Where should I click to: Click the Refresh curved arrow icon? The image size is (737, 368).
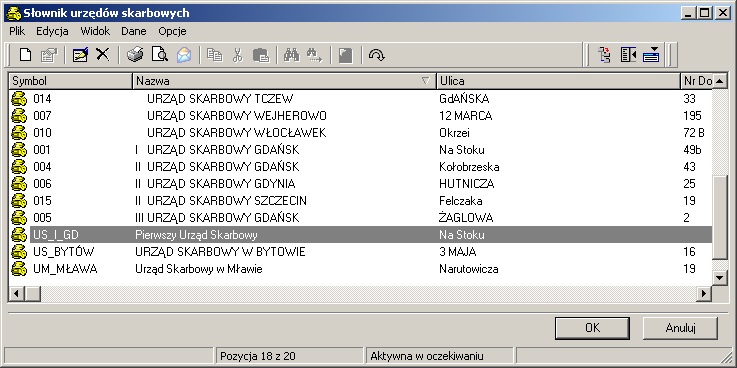pyautogui.click(x=376, y=55)
